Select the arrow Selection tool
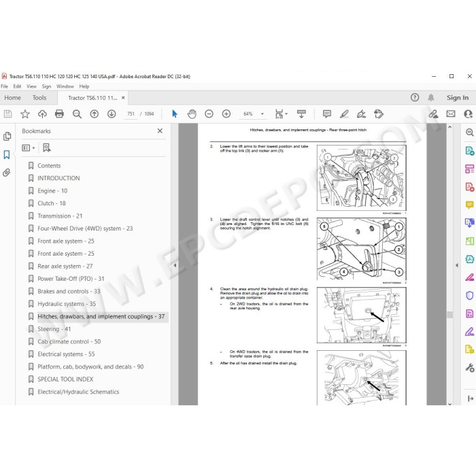 click(x=175, y=114)
